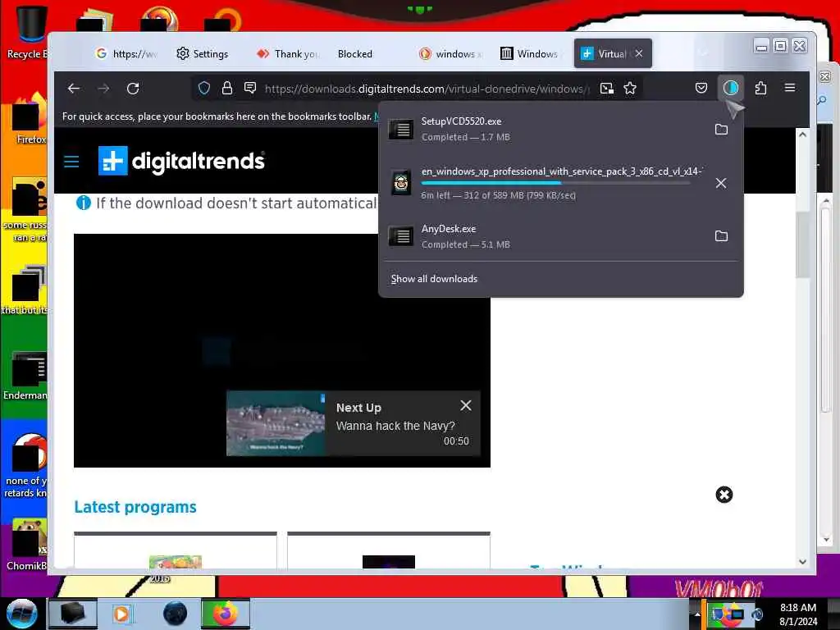The height and width of the screenshot is (630, 840).
Task: Open the Wanna hack the Navy thumbnail
Action: point(276,423)
